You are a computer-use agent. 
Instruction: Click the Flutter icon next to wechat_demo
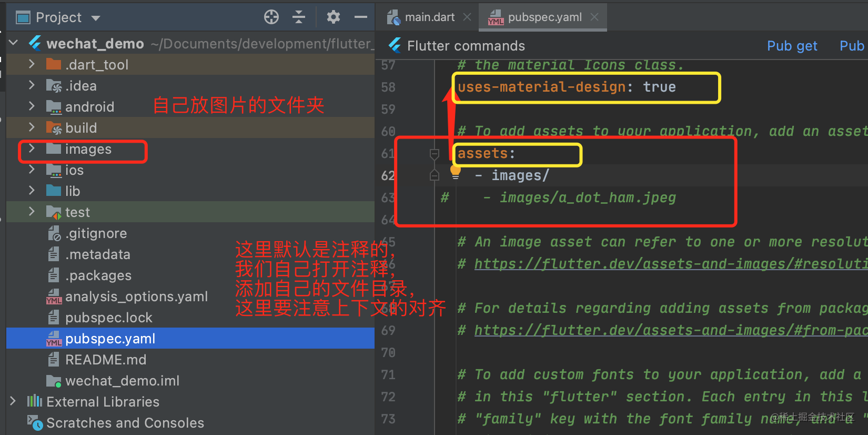pos(35,43)
